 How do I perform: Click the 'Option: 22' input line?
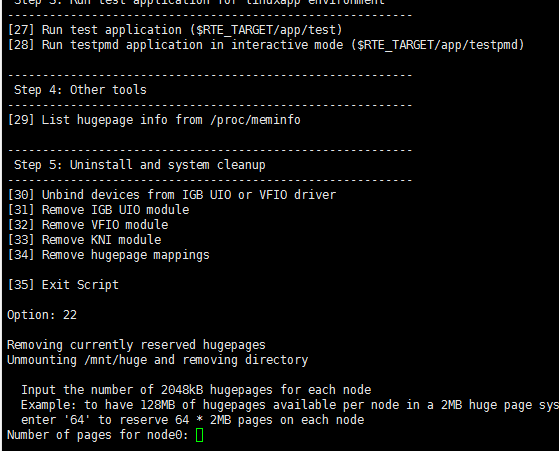pyautogui.click(x=42, y=315)
